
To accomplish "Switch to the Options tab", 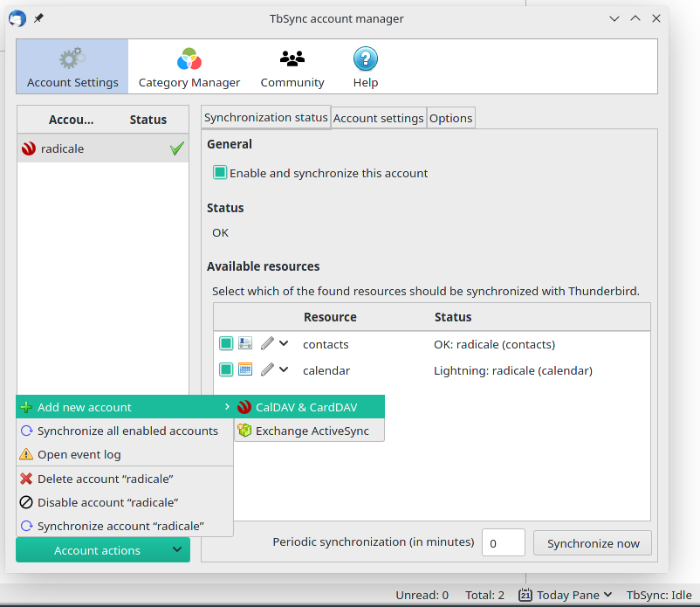I will (x=451, y=118).
